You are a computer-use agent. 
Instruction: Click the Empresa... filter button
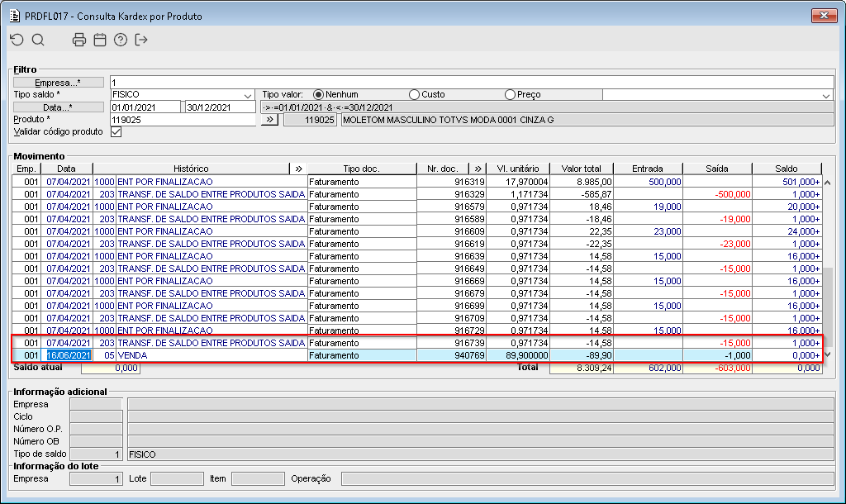[59, 83]
